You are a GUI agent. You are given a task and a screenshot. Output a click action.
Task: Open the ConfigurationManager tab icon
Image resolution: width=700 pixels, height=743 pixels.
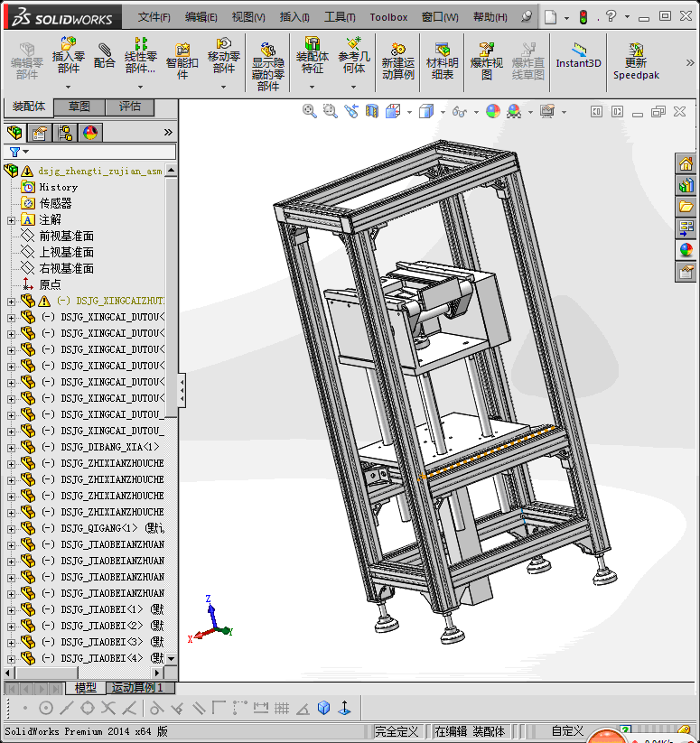65,133
